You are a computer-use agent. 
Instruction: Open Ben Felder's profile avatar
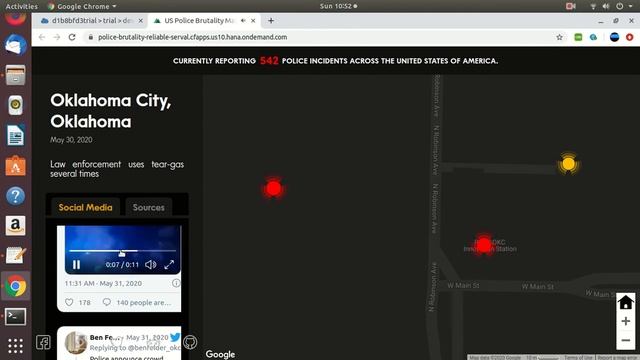click(x=76, y=342)
